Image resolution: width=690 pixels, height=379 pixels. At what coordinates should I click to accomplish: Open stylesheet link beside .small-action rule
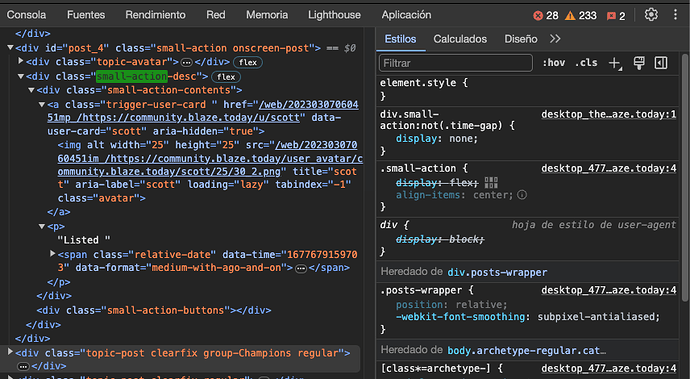coord(609,169)
